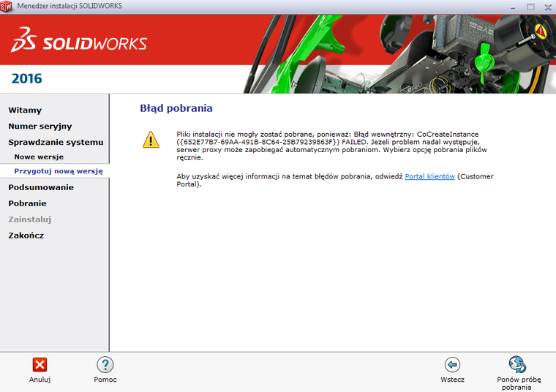Click the window title Menedżer instalacji SOLIDWORKS
Screen dimensions: 556x392
pyautogui.click(x=69, y=6)
